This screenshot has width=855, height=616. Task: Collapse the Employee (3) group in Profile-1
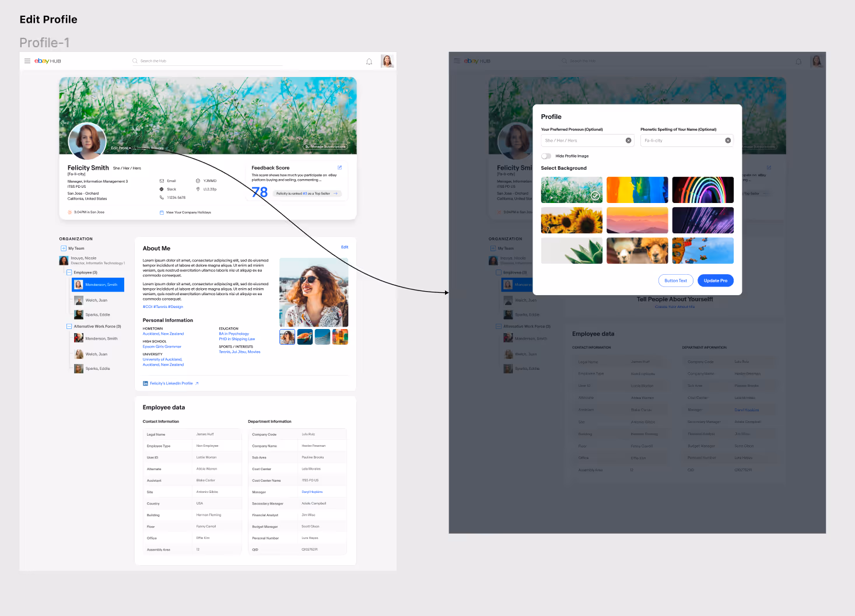69,272
